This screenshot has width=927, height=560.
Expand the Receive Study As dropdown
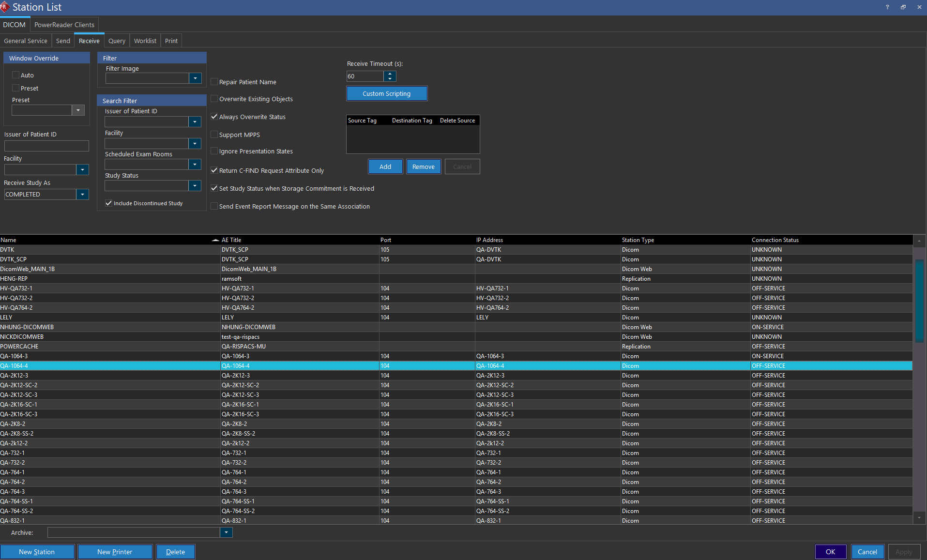[82, 195]
